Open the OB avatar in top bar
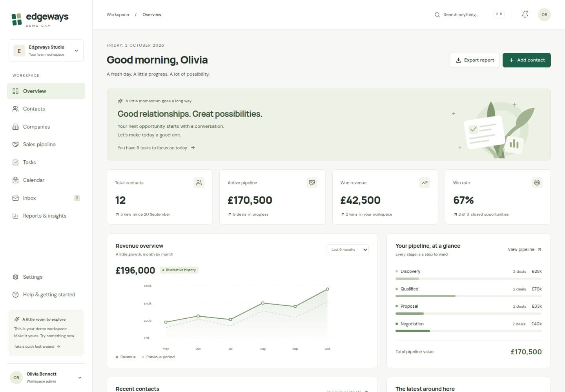This screenshot has height=392, width=565. coord(544,15)
